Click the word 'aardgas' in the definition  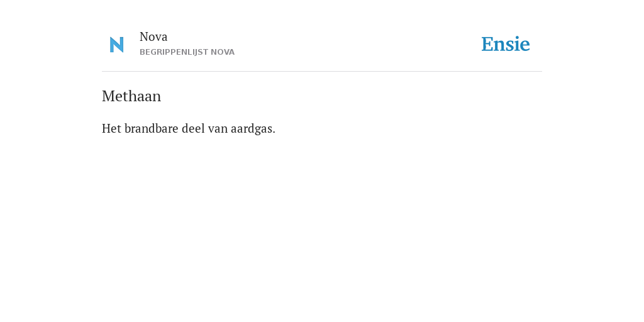click(252, 128)
